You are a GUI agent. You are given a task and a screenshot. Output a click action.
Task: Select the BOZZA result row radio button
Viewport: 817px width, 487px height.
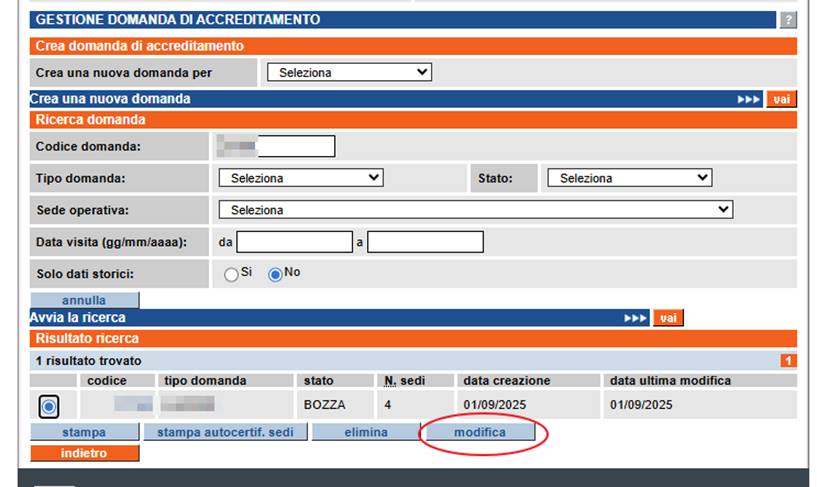tap(49, 406)
